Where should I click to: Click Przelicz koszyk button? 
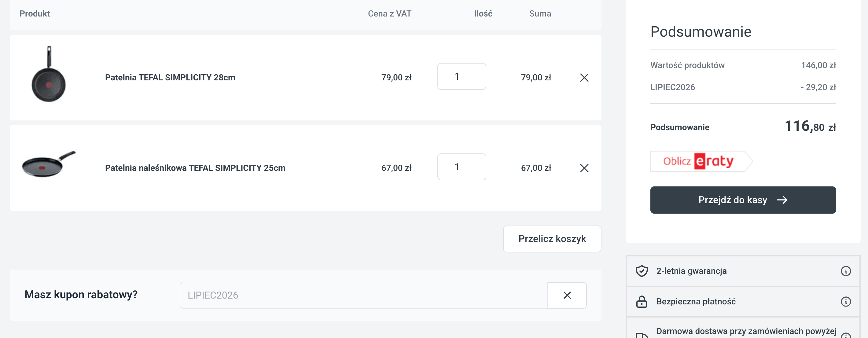[552, 239]
